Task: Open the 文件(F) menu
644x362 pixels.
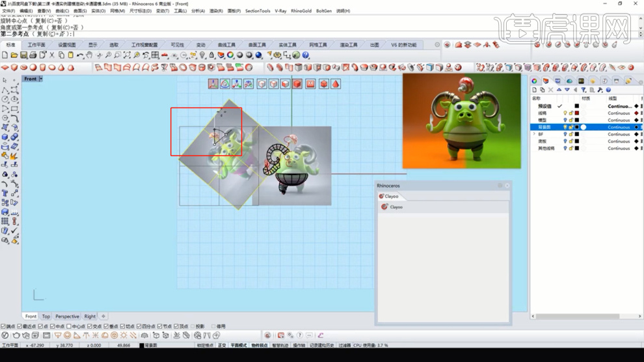Action: pyautogui.click(x=8, y=11)
